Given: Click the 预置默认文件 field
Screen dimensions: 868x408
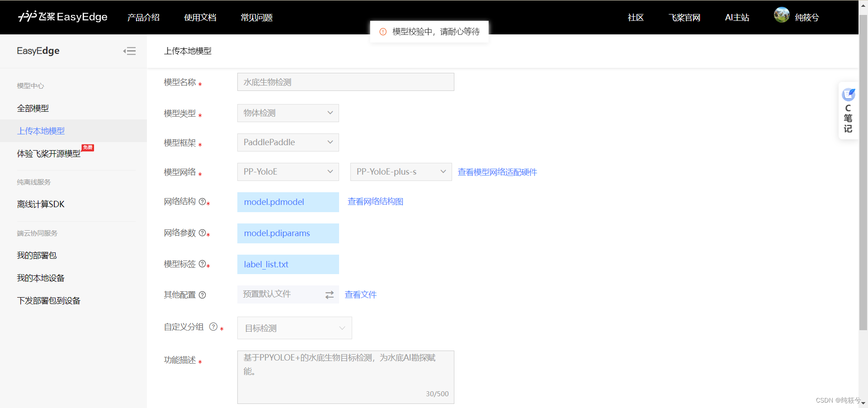Looking at the screenshot, I should point(288,294).
